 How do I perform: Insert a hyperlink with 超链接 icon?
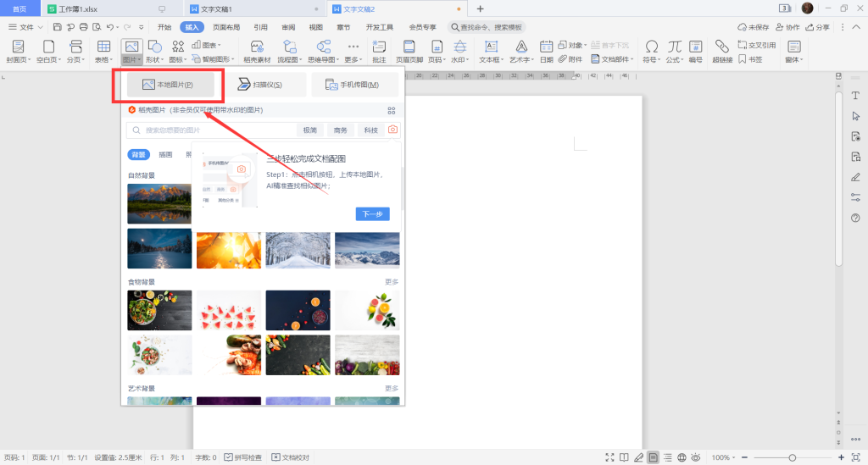pyautogui.click(x=722, y=51)
